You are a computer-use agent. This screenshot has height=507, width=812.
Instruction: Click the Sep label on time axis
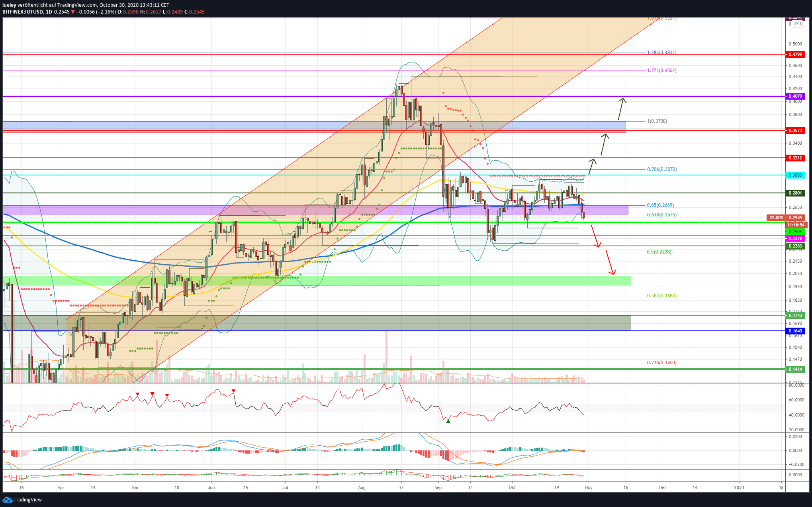[x=438, y=487]
